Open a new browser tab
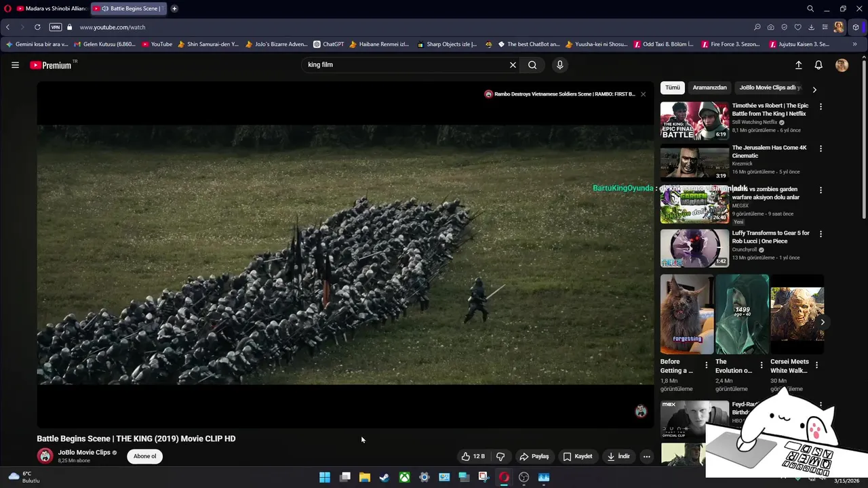Viewport: 868px width, 488px height. [174, 9]
